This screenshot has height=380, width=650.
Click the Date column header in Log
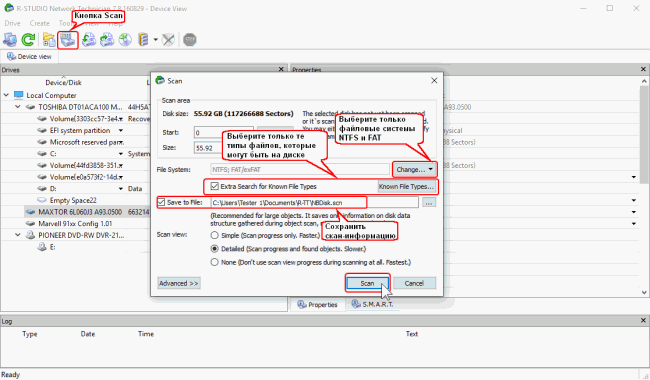pos(88,334)
